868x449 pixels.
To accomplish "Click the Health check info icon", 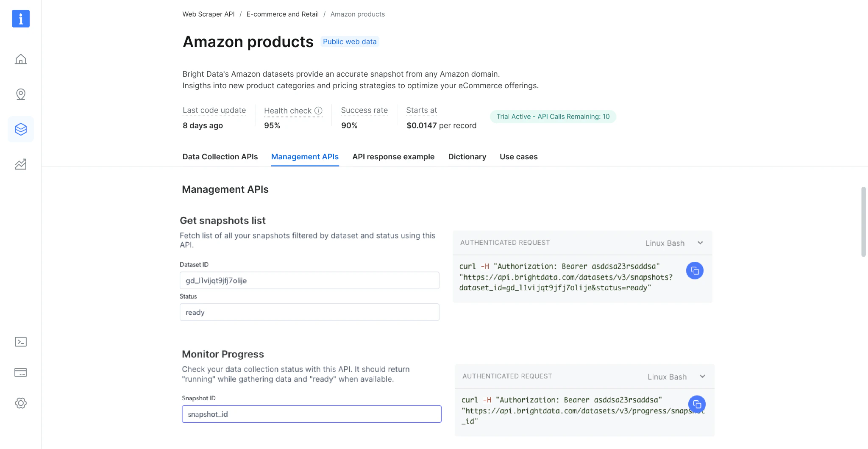I will (318, 110).
